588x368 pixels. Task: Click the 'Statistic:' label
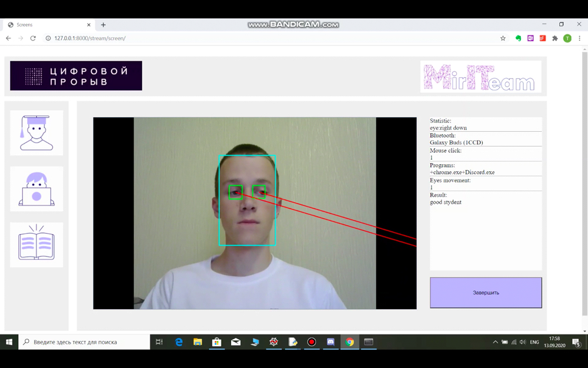tap(440, 121)
